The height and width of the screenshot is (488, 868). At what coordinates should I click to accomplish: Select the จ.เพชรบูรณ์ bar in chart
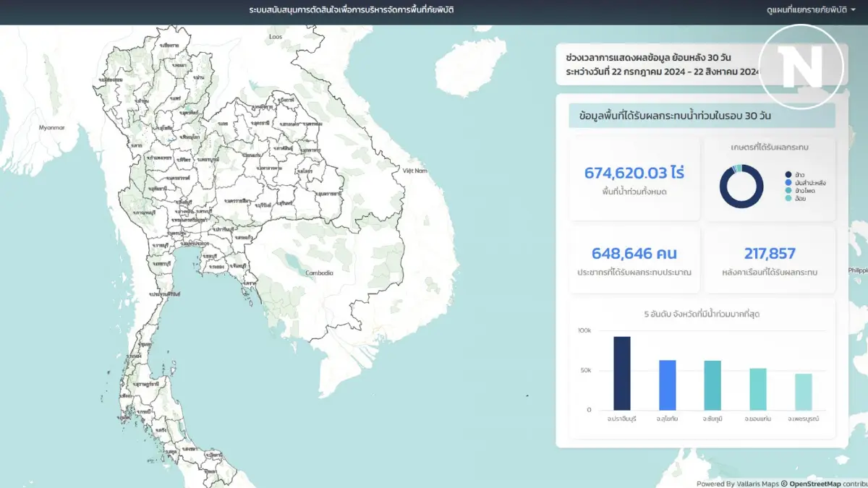(804, 392)
